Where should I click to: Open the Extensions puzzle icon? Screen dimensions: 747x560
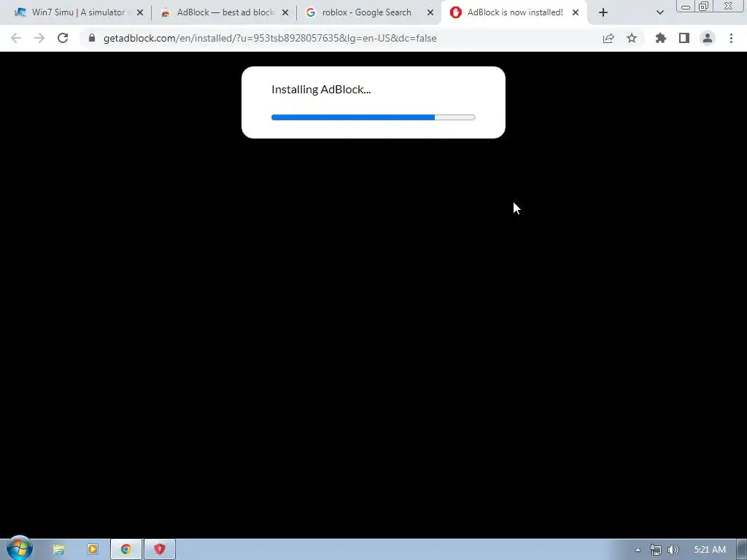click(x=661, y=38)
